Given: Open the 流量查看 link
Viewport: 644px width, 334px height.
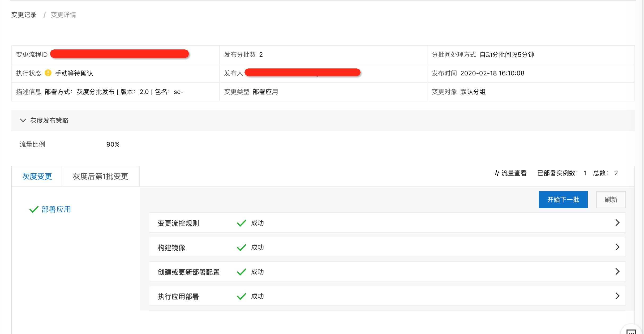Looking at the screenshot, I should tap(514, 173).
